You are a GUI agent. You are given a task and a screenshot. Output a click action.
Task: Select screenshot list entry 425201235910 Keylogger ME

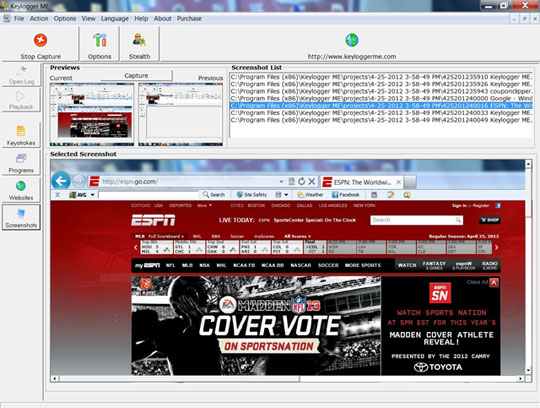pos(381,77)
